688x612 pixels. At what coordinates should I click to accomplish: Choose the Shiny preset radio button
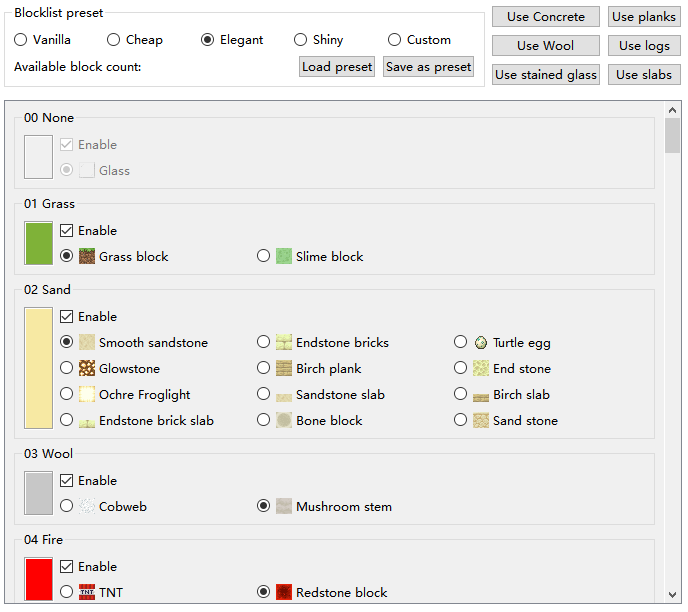click(x=301, y=40)
